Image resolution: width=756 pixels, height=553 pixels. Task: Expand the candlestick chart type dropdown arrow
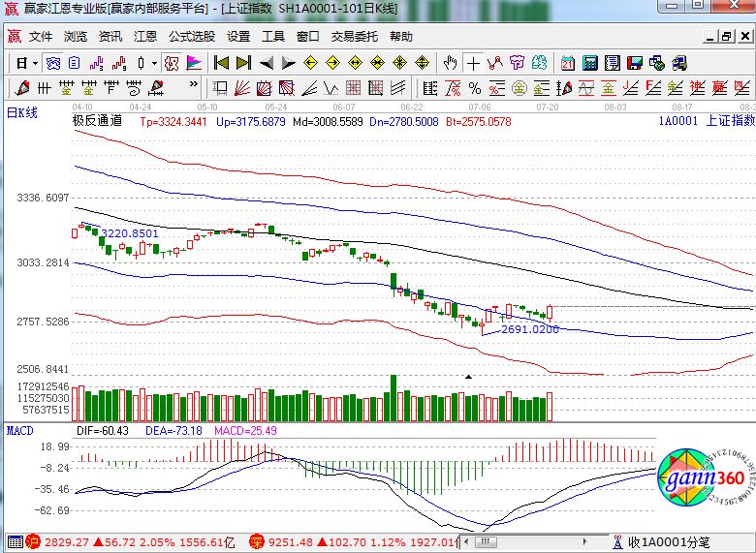[x=153, y=63]
